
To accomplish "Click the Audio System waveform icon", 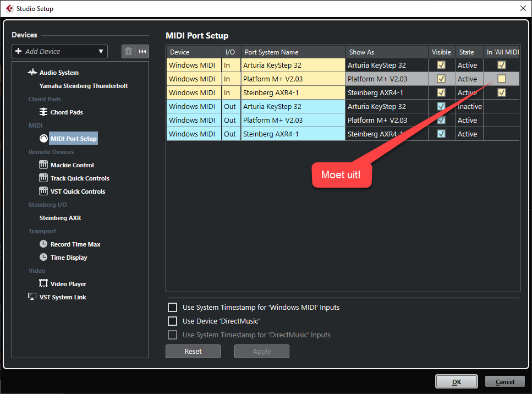I will pyautogui.click(x=32, y=72).
